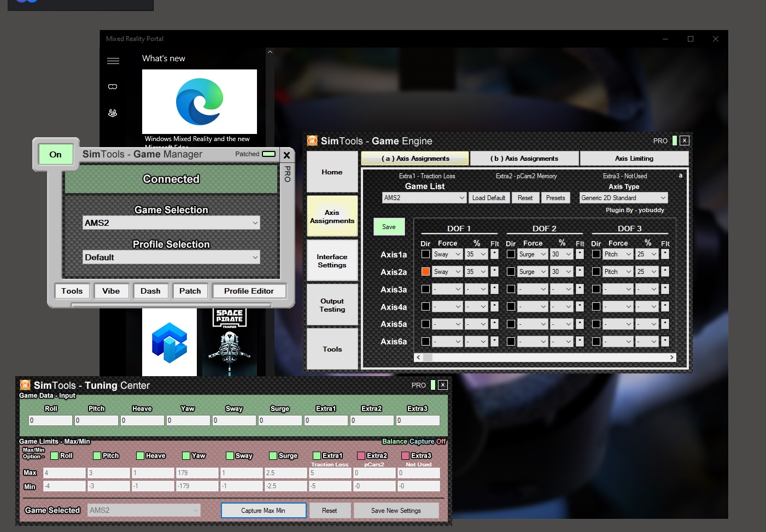The image size is (766, 532).
Task: Click Presets button in Game Engine
Action: point(556,198)
